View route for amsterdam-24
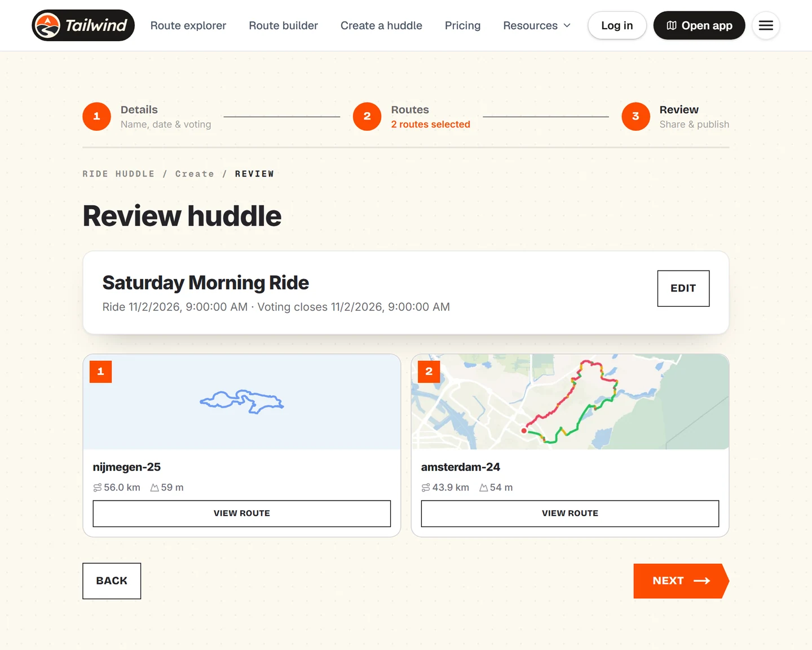Viewport: 812px width, 650px height. pos(570,514)
